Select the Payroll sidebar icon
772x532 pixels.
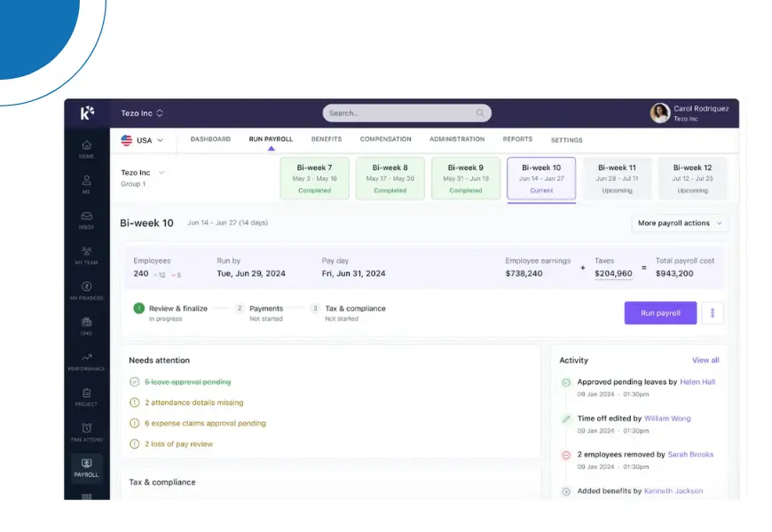tap(87, 468)
